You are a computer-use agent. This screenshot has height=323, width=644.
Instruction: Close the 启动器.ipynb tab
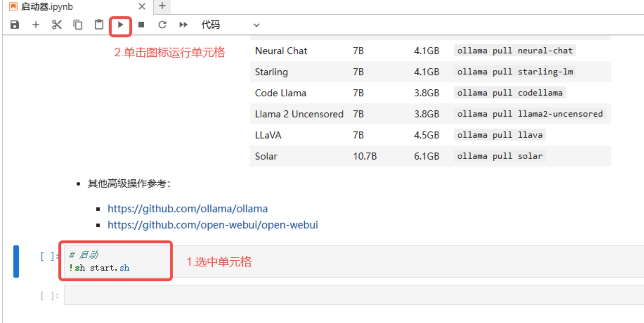pos(142,7)
